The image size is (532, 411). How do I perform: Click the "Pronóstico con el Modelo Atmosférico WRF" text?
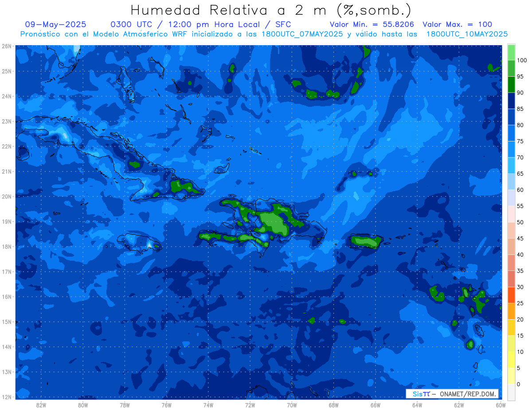pyautogui.click(x=105, y=34)
